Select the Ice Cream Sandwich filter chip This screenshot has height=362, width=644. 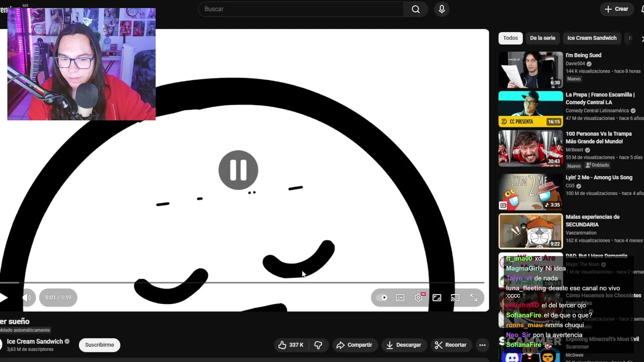point(592,38)
